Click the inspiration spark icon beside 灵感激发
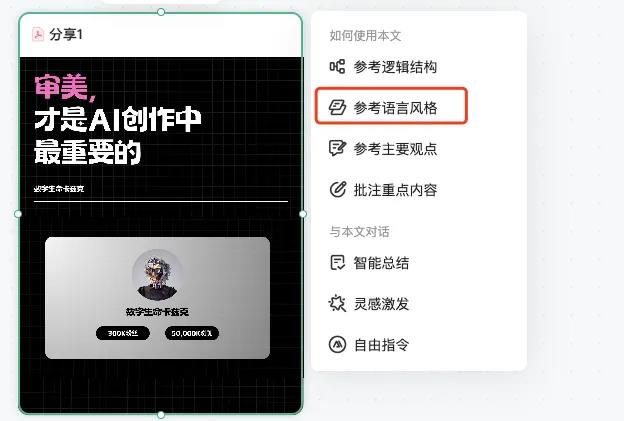Screen dimensions: 624x421 337,304
